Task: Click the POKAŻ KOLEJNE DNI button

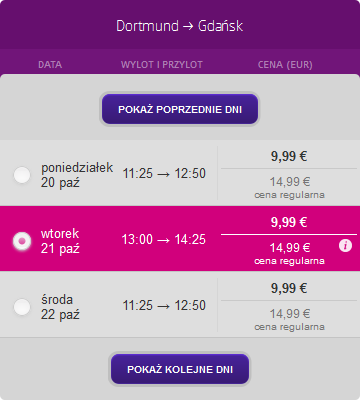Action: (180, 369)
